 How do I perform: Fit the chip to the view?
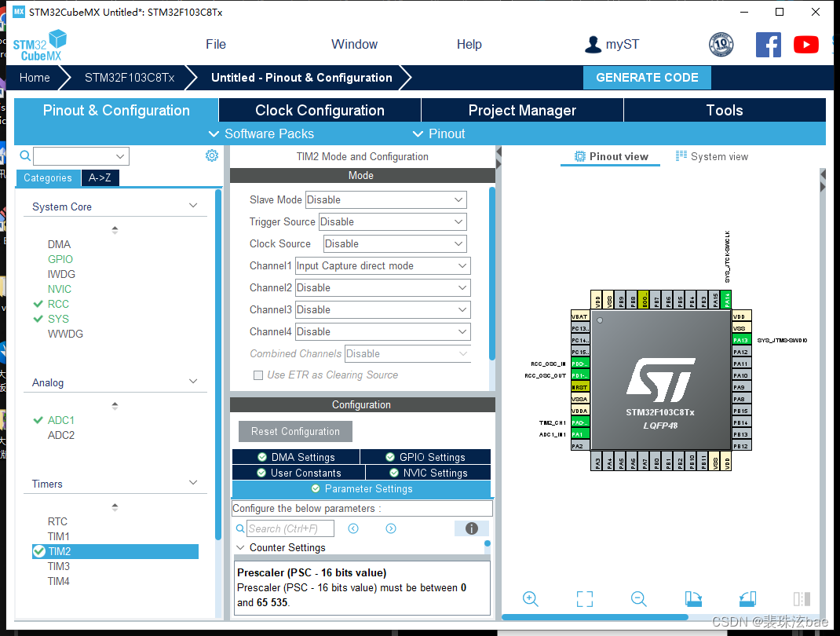(x=584, y=598)
